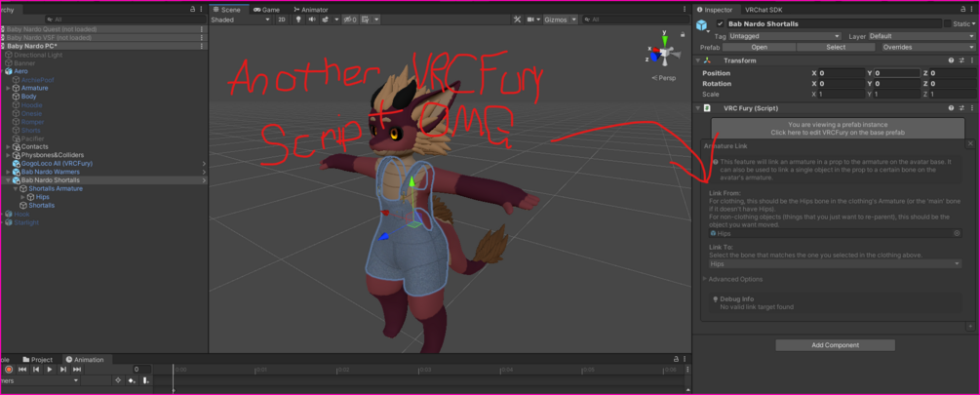Enable animation recording mode
This screenshot has width=980, height=395.
point(9,370)
